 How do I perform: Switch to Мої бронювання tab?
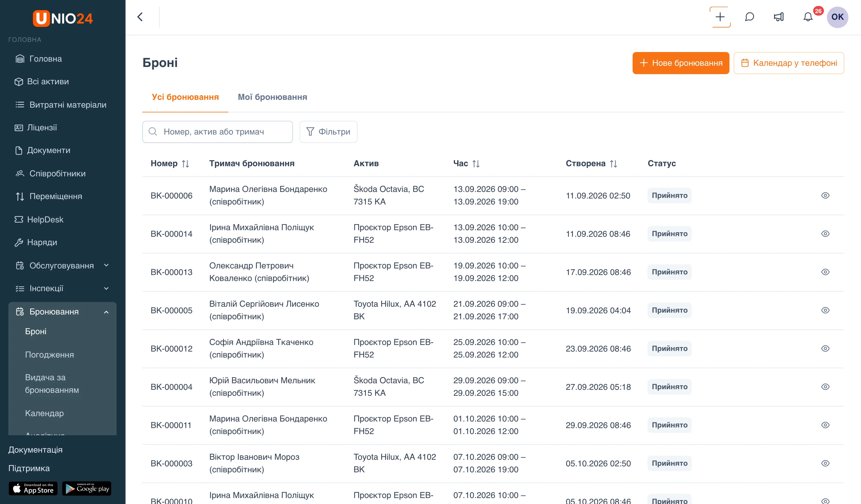[x=272, y=97]
